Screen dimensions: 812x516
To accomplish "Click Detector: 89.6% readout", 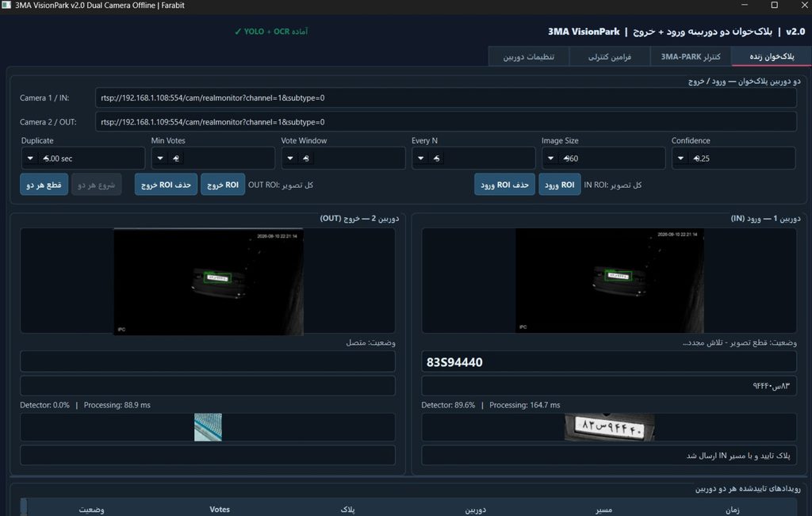I will [448, 405].
